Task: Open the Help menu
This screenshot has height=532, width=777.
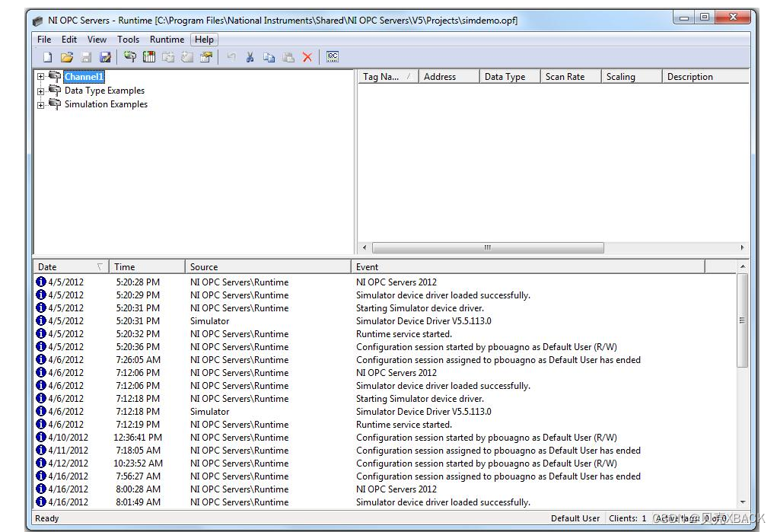Action: click(x=204, y=39)
